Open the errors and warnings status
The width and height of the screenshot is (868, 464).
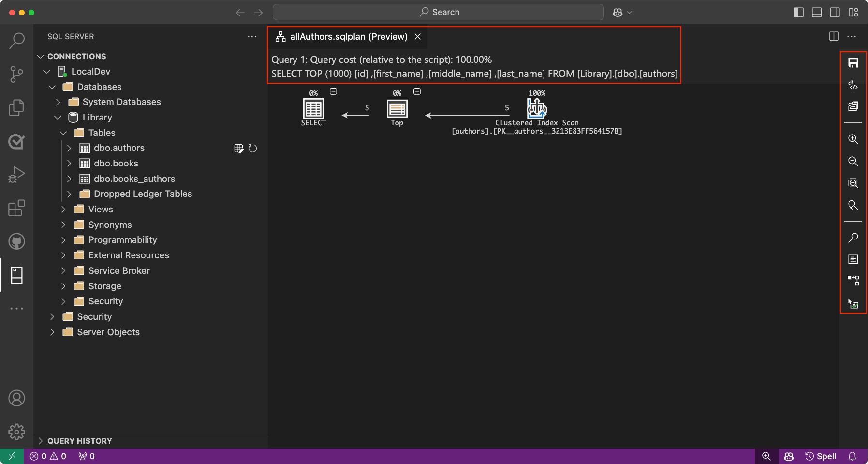pyautogui.click(x=48, y=456)
